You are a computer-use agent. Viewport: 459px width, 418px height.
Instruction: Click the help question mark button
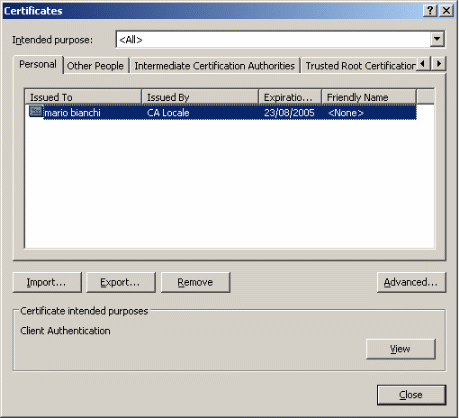point(430,11)
